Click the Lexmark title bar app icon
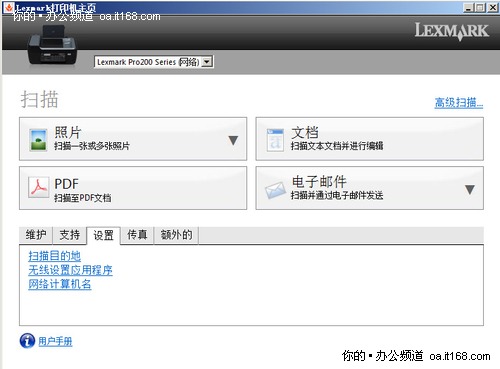The height and width of the screenshot is (369, 500). click(9, 7)
